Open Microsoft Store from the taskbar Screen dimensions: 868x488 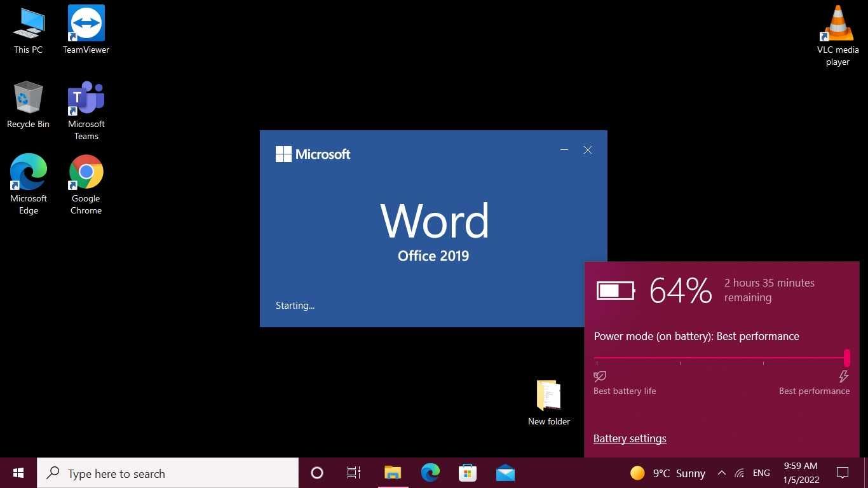coord(468,473)
